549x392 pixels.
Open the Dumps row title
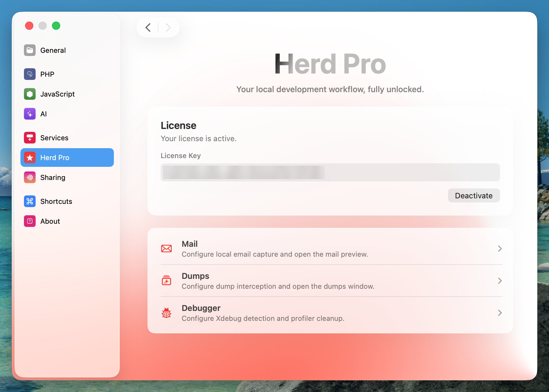click(x=195, y=276)
